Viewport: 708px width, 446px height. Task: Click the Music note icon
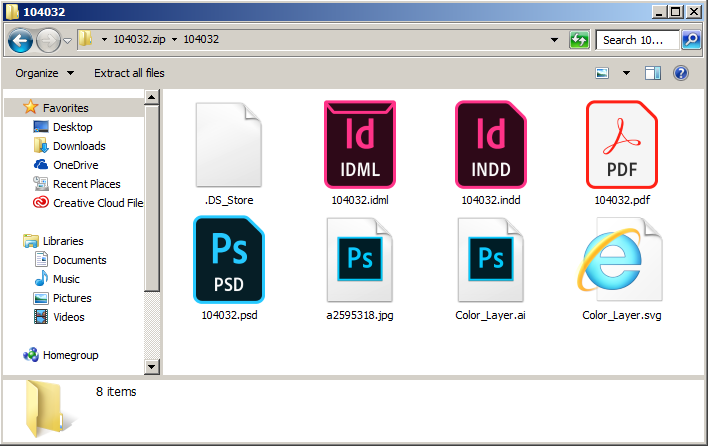[x=41, y=279]
